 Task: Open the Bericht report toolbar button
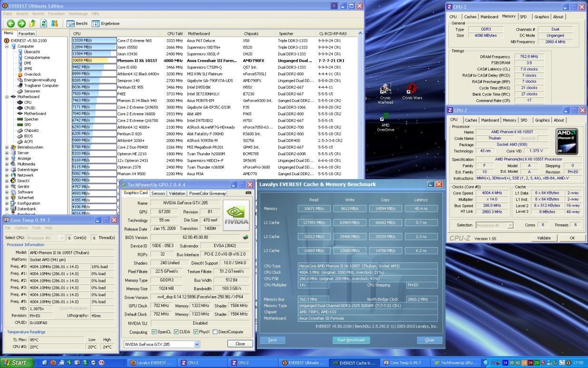click(77, 23)
